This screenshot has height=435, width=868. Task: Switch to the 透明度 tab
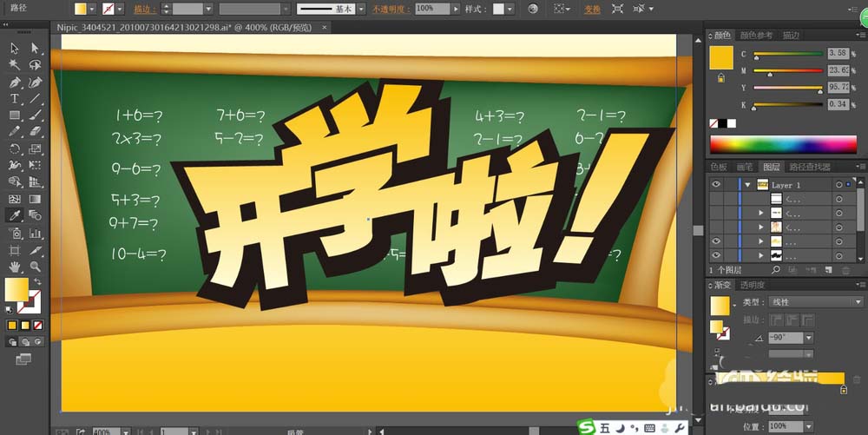(x=753, y=285)
